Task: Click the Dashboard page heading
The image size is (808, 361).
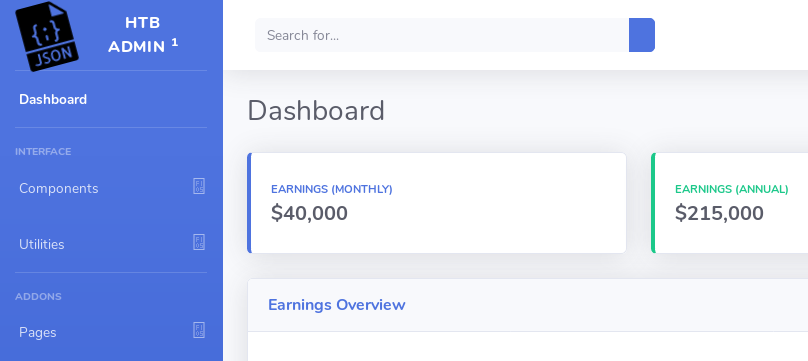Action: pyautogui.click(x=316, y=110)
